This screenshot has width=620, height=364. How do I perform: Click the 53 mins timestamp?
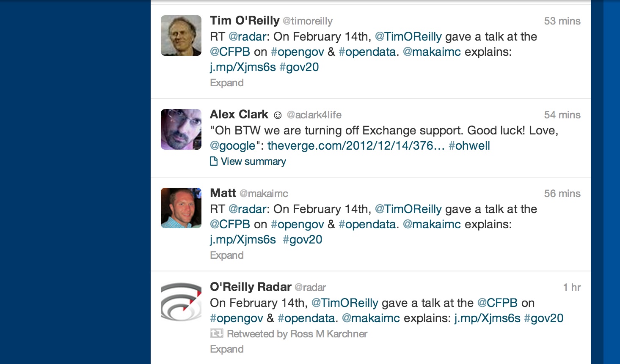pyautogui.click(x=562, y=21)
